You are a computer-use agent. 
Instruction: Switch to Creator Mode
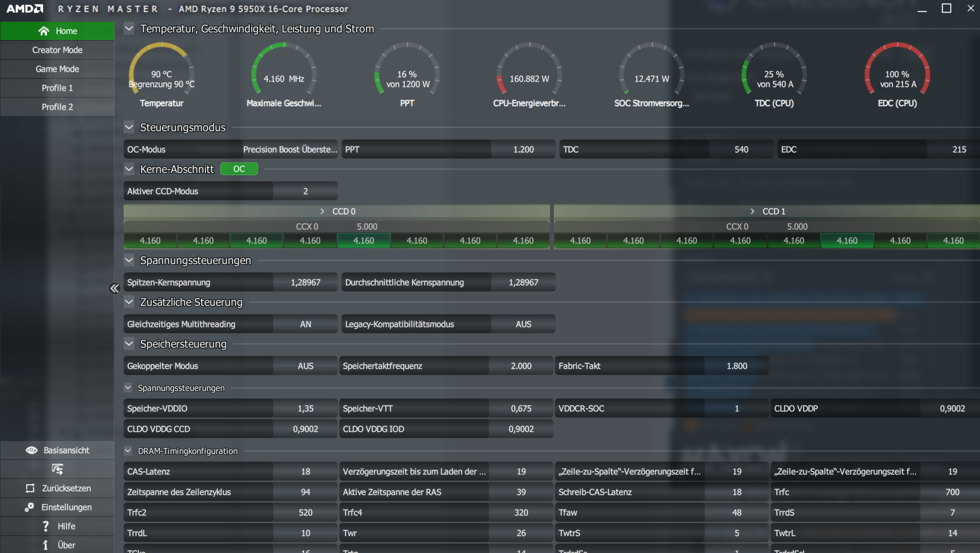coord(57,50)
